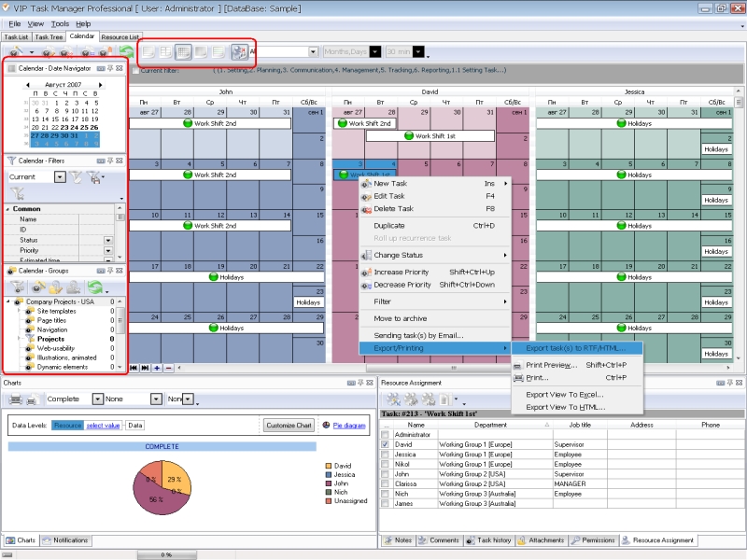Open the Current filter dropdown in Filters panel

(60, 177)
